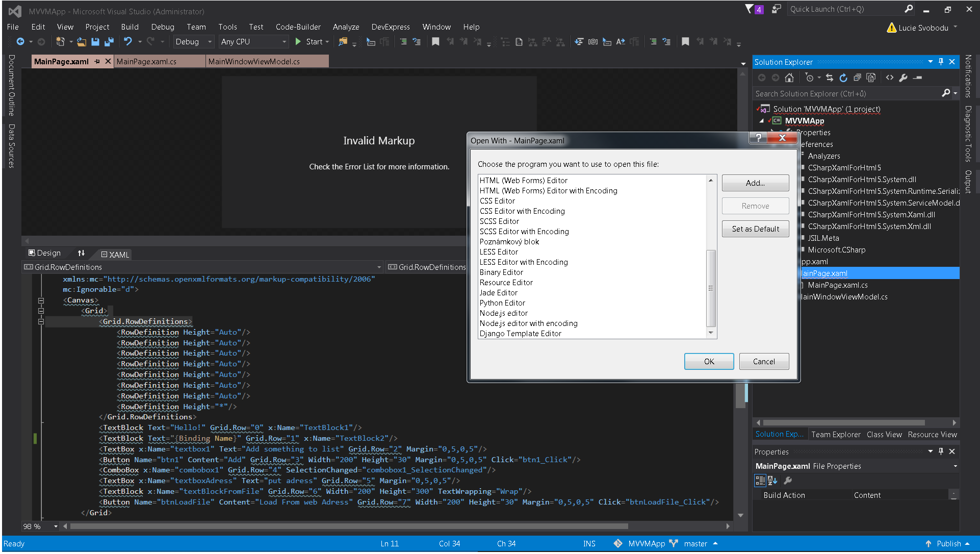Screen dimensions: 980x554
Task: Click the Save All toolbar icon
Action: (x=109, y=42)
